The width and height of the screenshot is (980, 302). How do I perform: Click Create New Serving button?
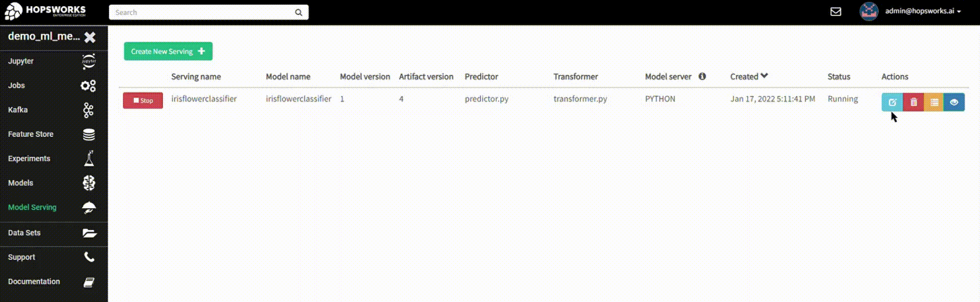click(x=168, y=51)
